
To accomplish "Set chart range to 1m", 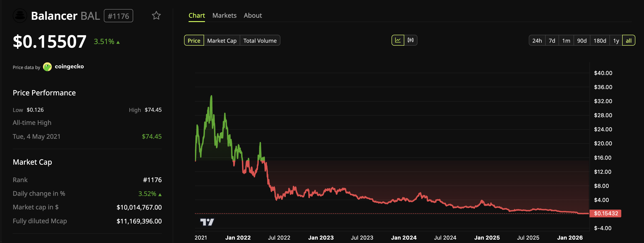I will pos(566,40).
